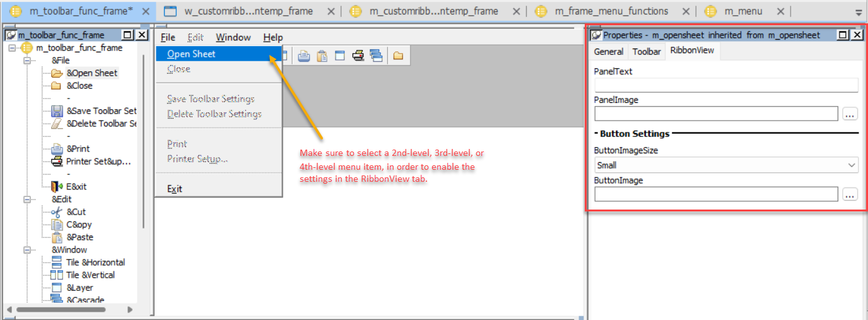Click the Tile &Horizontal icon in the tree
The width and height of the screenshot is (868, 320).
tap(57, 263)
